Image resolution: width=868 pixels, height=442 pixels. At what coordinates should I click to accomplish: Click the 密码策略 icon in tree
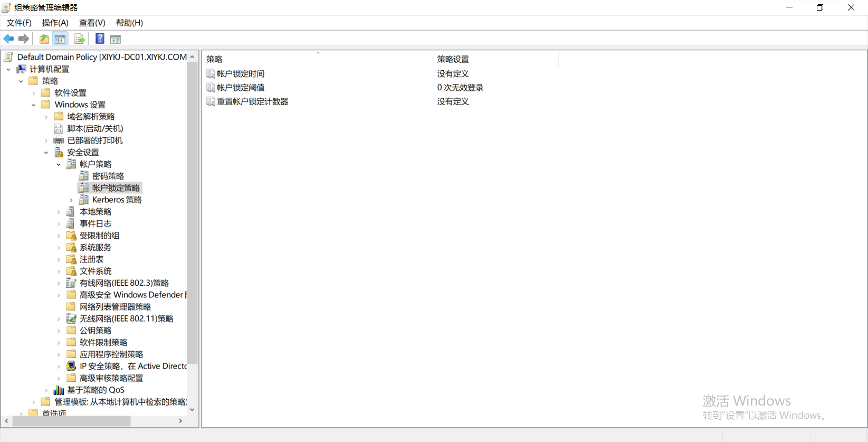point(83,176)
